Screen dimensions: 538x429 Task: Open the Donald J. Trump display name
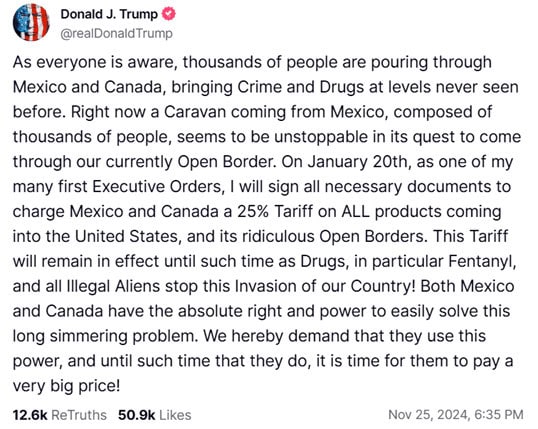pos(109,14)
